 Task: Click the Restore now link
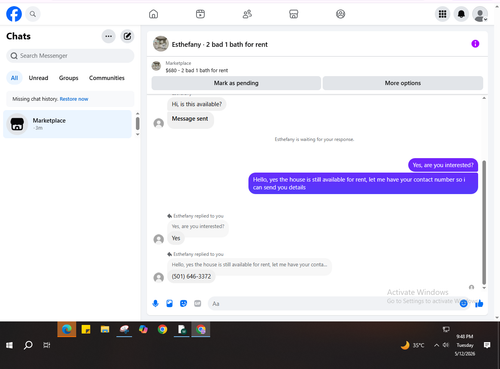[x=74, y=99]
